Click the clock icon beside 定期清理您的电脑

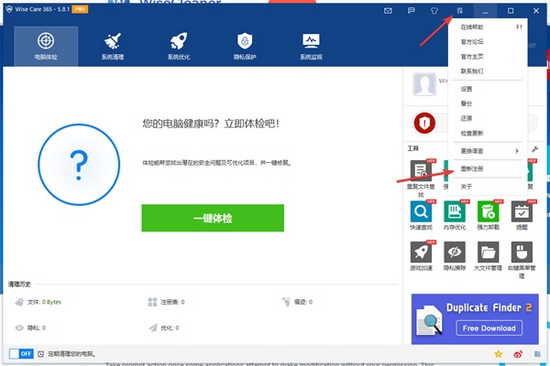pyautogui.click(x=41, y=354)
